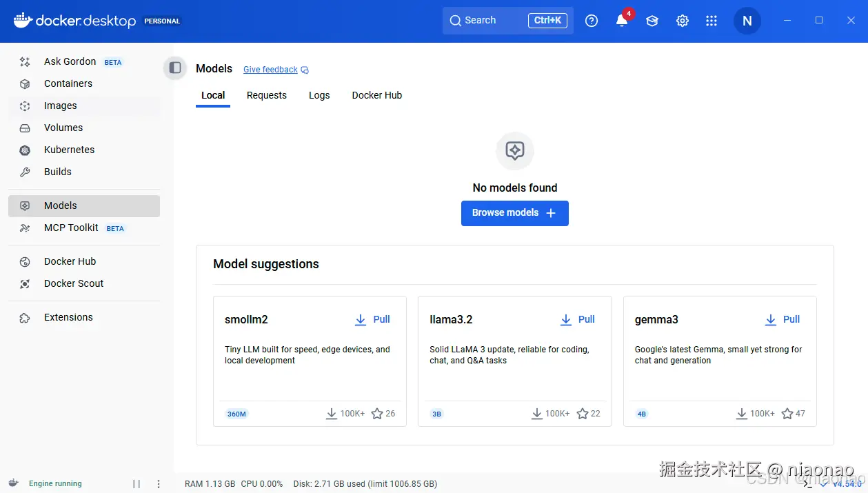Image resolution: width=868 pixels, height=493 pixels.
Task: Collapse the sidebar with the panel toggle icon
Action: [175, 68]
